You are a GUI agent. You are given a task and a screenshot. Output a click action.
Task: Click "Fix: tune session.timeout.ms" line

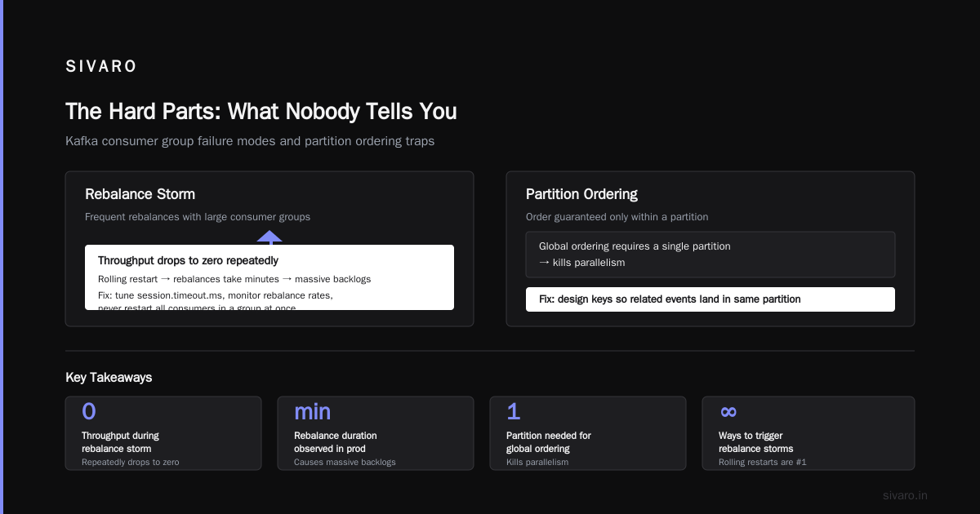[x=216, y=295]
